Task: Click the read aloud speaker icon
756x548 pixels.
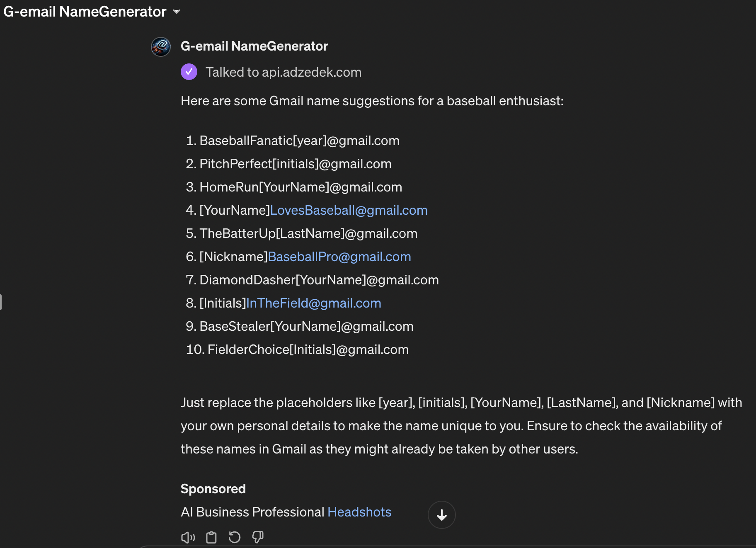Action: pos(188,538)
